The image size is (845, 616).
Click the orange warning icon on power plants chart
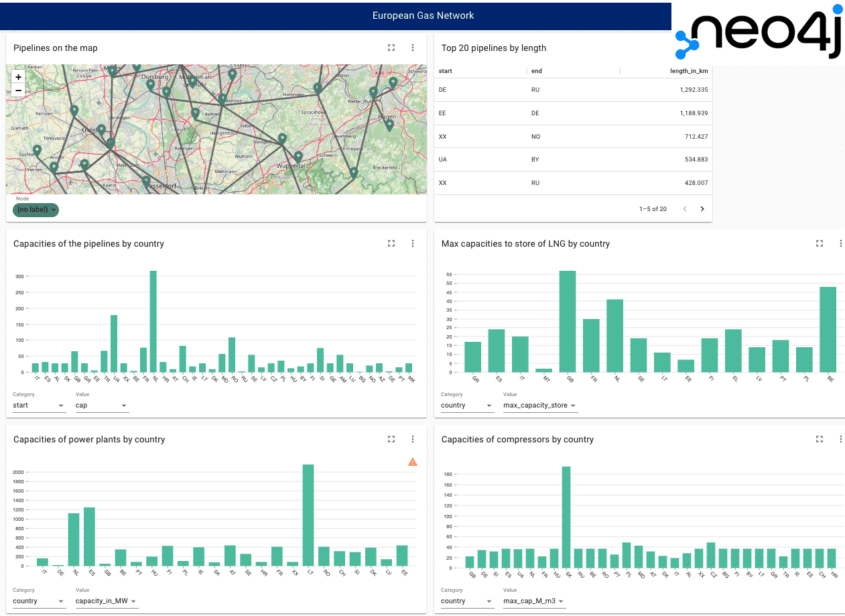413,462
